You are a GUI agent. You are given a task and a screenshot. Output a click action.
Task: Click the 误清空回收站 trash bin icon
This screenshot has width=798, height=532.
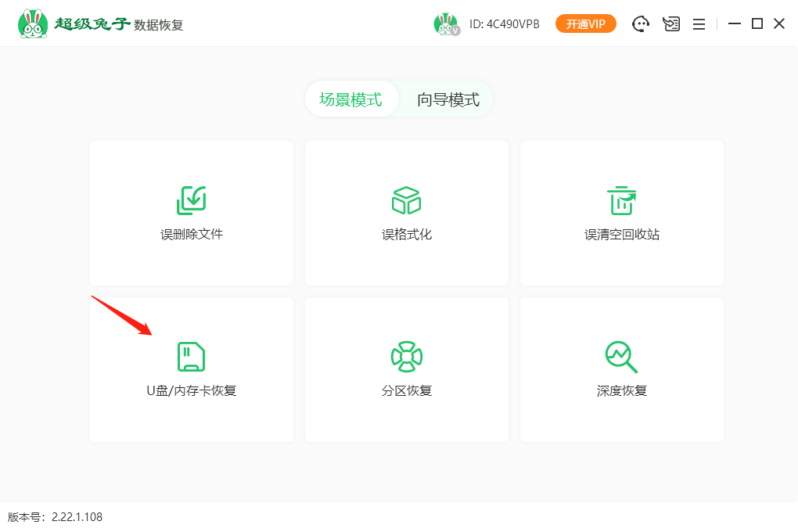pos(621,200)
